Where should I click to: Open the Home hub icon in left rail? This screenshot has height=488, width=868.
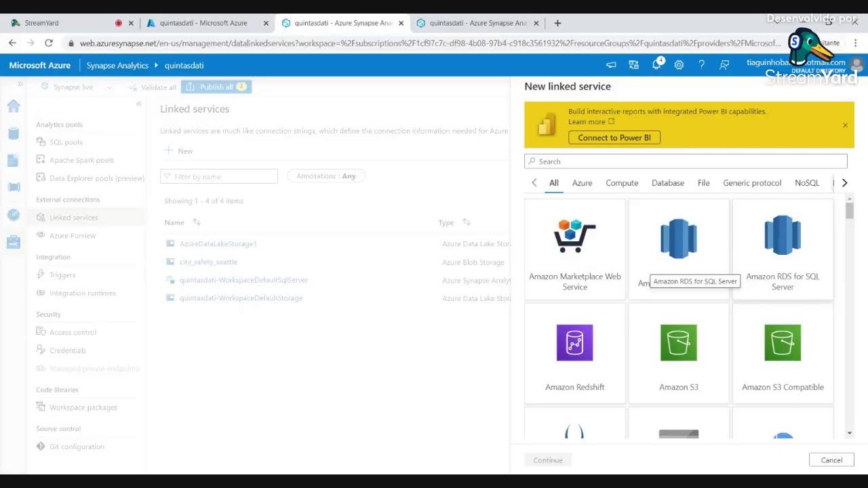(x=14, y=106)
